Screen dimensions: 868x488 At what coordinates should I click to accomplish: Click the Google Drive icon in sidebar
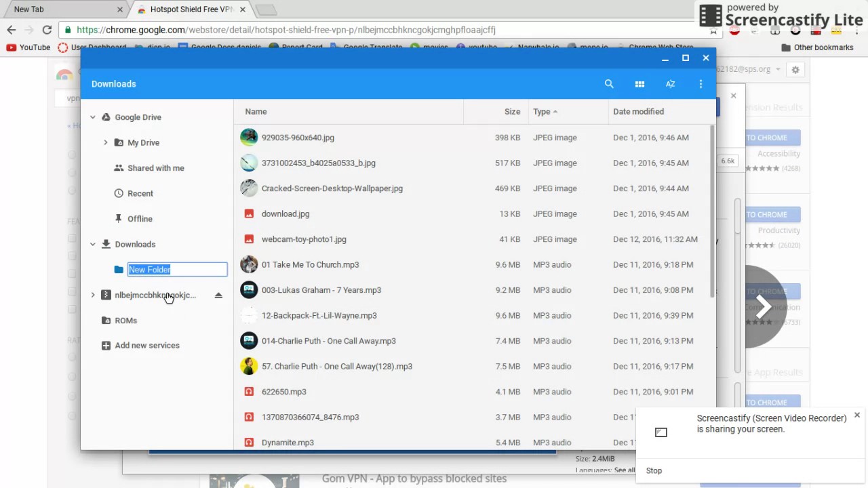pos(106,117)
